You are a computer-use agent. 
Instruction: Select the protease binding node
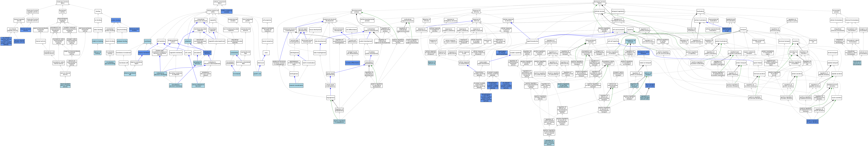tap(122, 41)
